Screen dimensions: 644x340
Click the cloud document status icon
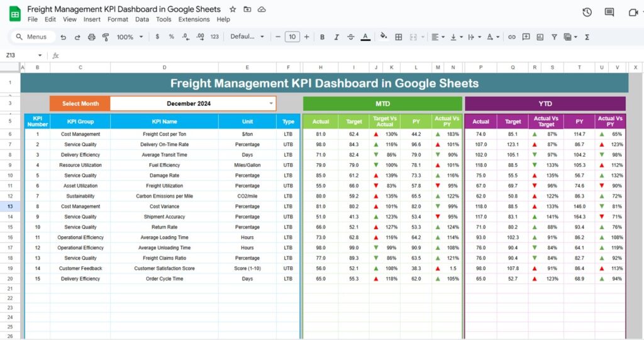[x=262, y=9]
